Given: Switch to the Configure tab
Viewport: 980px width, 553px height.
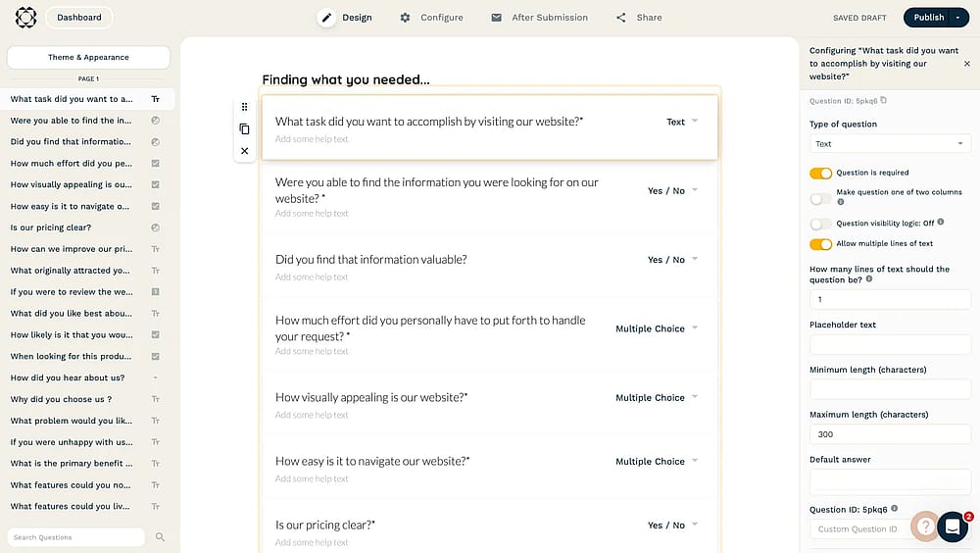Looking at the screenshot, I should pos(432,18).
